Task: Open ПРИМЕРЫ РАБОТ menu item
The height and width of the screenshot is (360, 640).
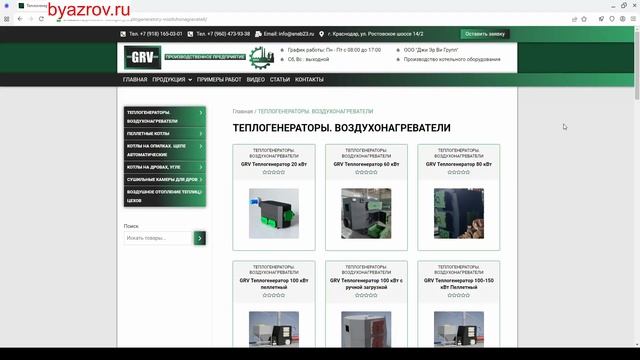Action: tap(219, 80)
